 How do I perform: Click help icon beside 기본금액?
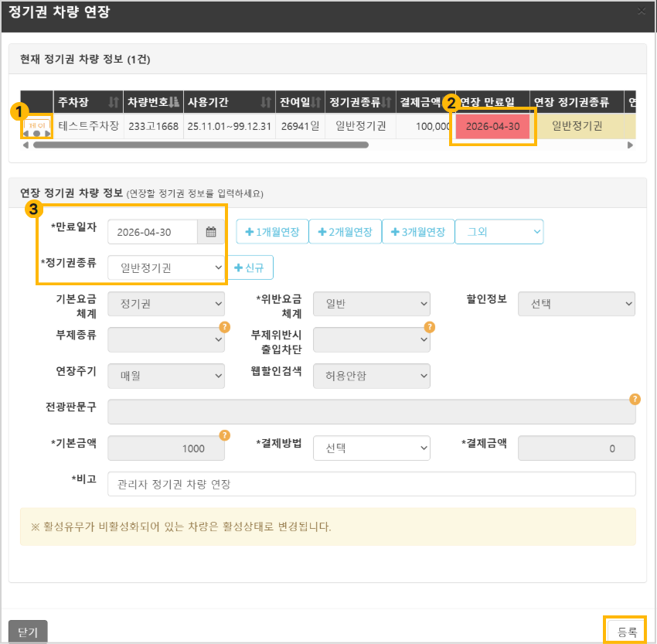tap(225, 435)
